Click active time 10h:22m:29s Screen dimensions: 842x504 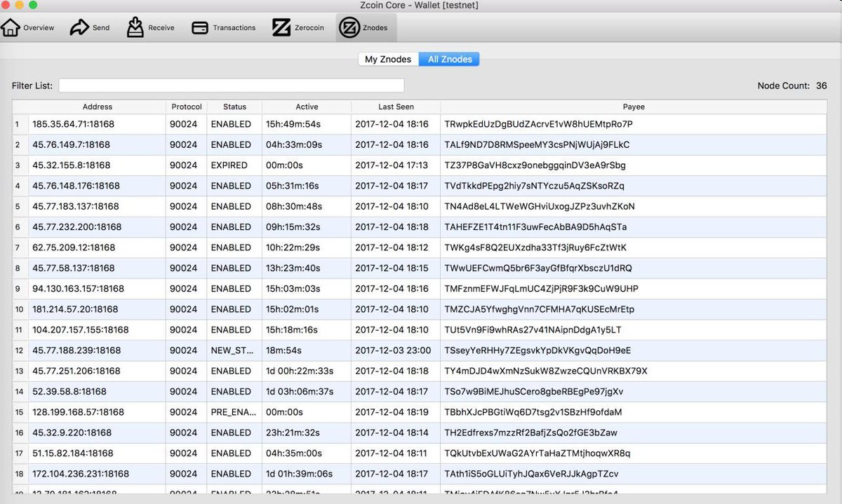293,247
